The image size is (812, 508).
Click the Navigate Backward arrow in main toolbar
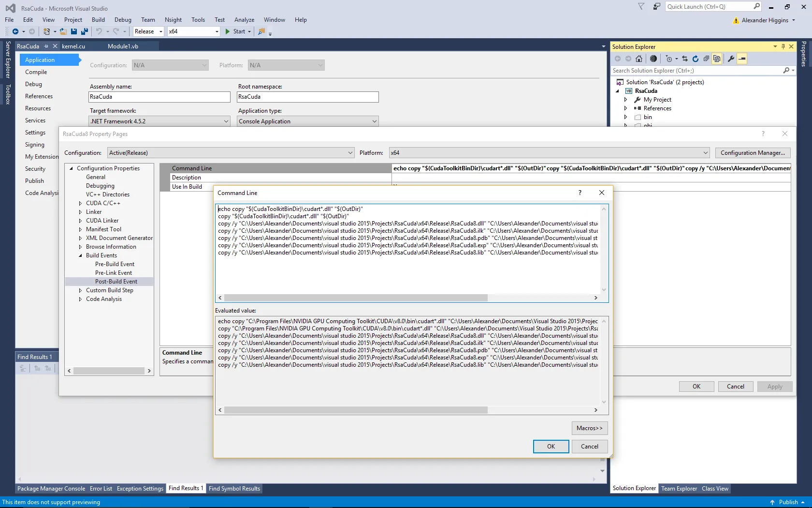click(x=15, y=31)
